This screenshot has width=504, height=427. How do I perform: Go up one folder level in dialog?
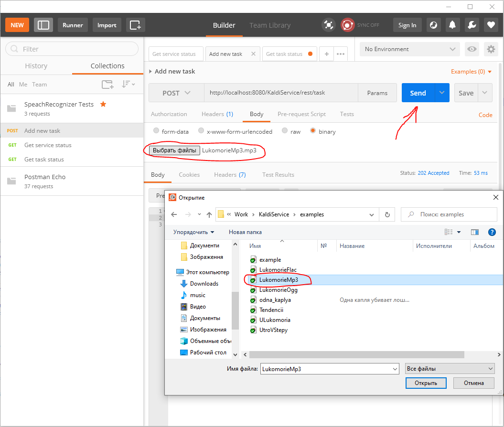coord(209,214)
